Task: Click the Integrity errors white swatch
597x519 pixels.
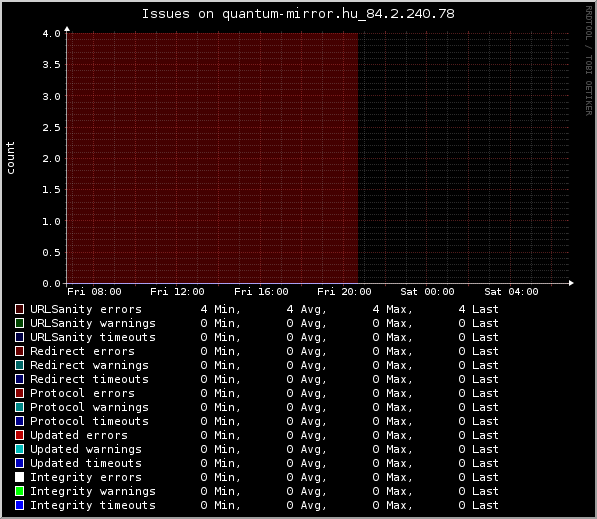Action: [x=19, y=477]
